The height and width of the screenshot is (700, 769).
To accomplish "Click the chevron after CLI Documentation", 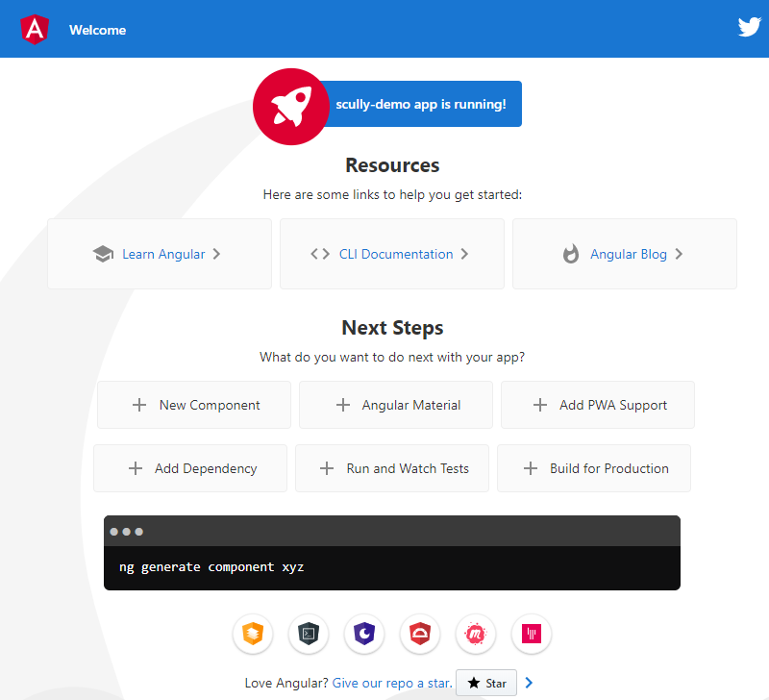I will pyautogui.click(x=464, y=254).
